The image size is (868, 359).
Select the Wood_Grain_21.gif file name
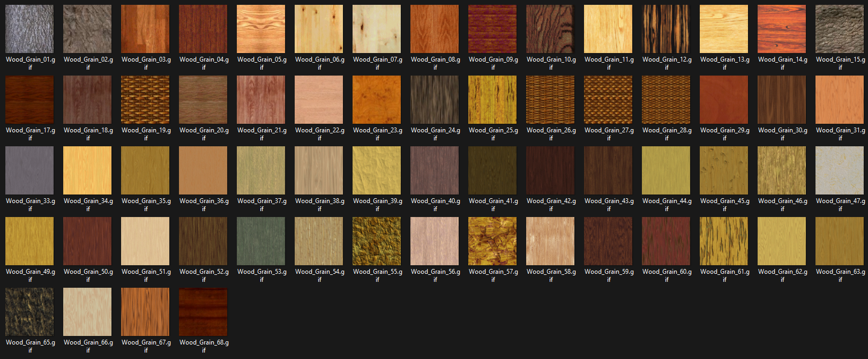coord(261,134)
